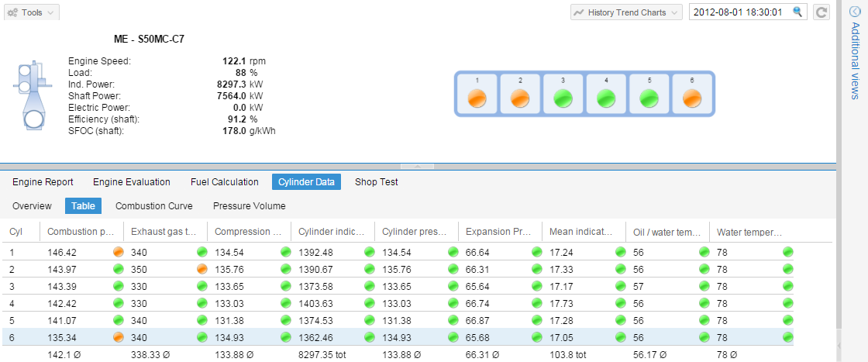Select cylinder 1 orange status indicator
Screen dimensions: 868x362
(477, 98)
